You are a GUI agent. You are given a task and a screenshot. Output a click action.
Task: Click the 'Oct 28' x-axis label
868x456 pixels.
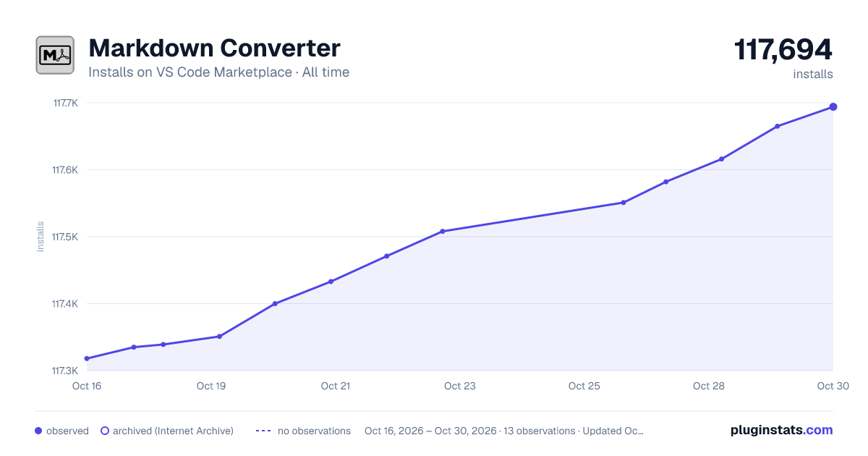point(709,386)
